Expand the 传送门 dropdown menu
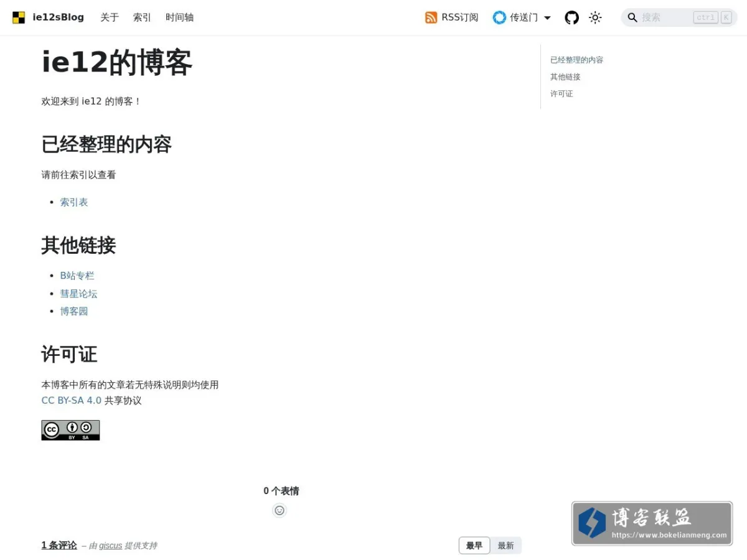 [522, 17]
